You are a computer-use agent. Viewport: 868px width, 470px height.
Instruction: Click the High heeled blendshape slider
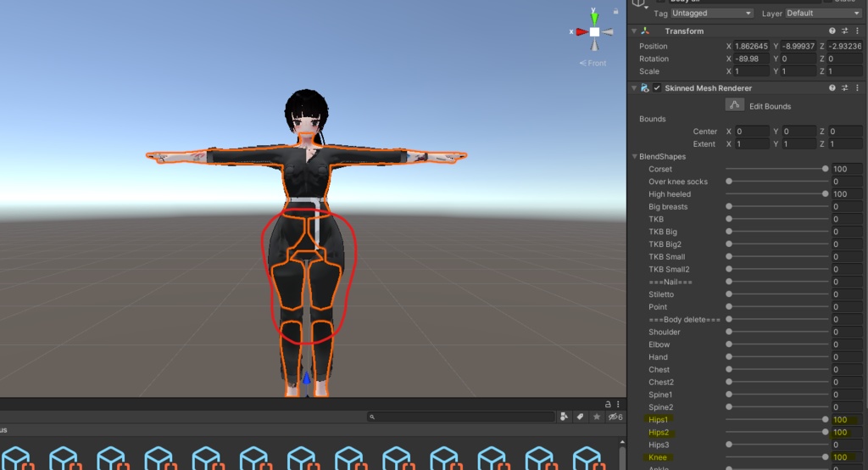pos(776,194)
